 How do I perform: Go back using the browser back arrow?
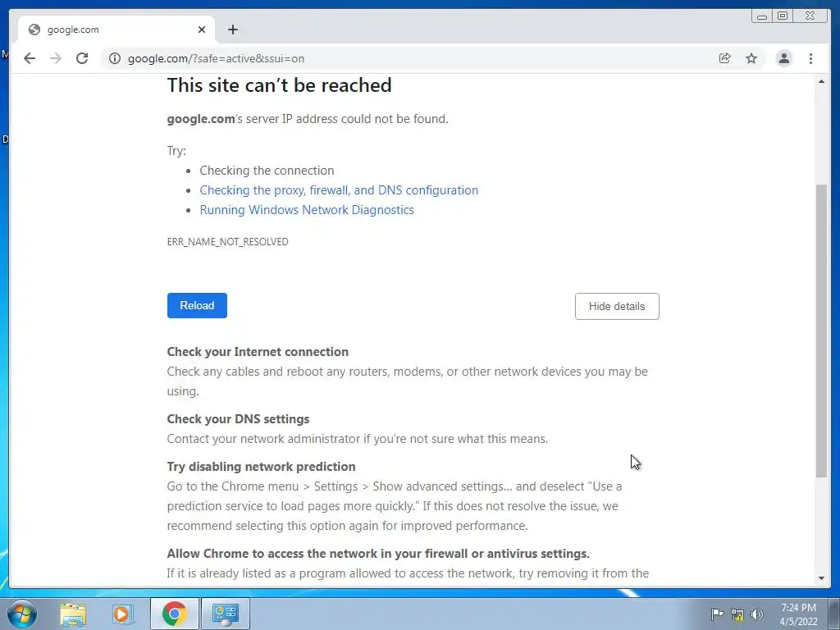pos(30,58)
